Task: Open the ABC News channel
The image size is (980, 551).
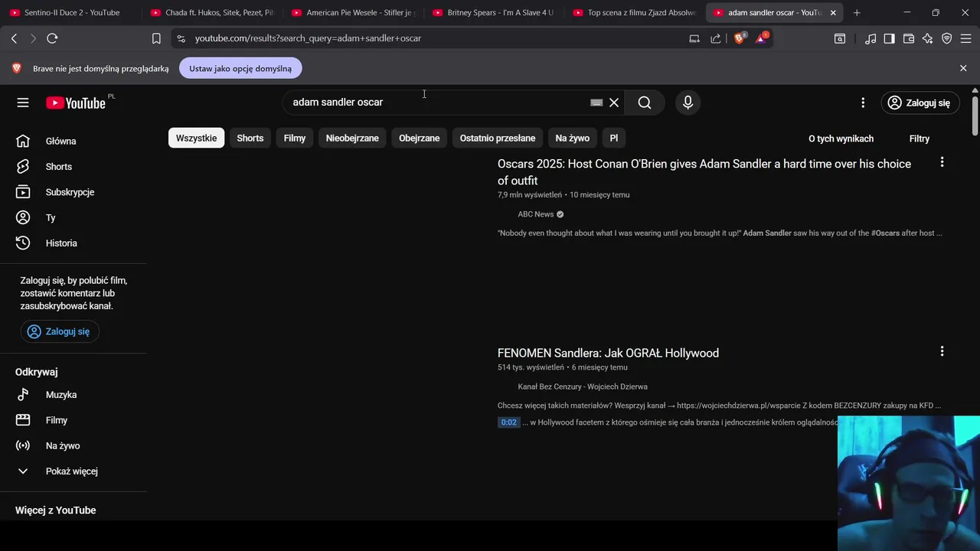Action: [x=536, y=214]
